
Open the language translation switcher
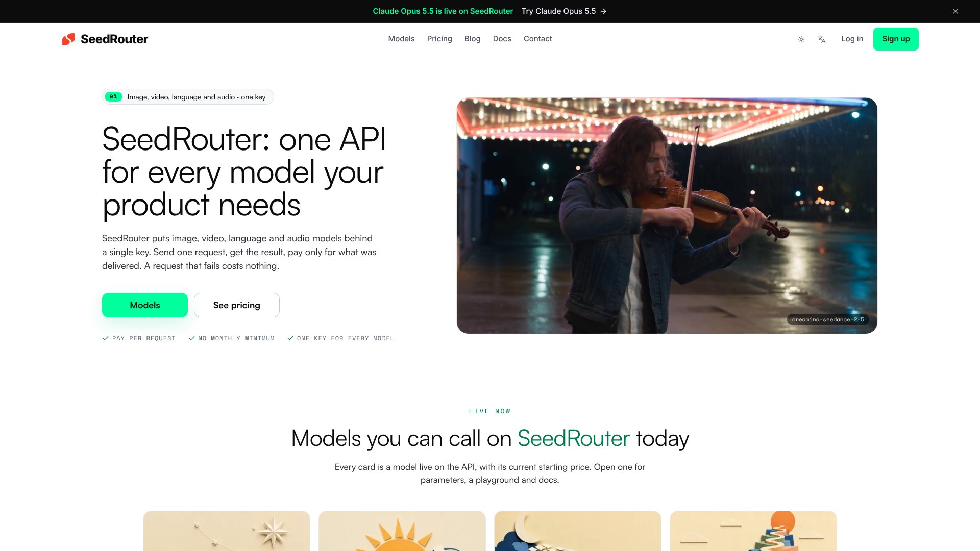(822, 39)
